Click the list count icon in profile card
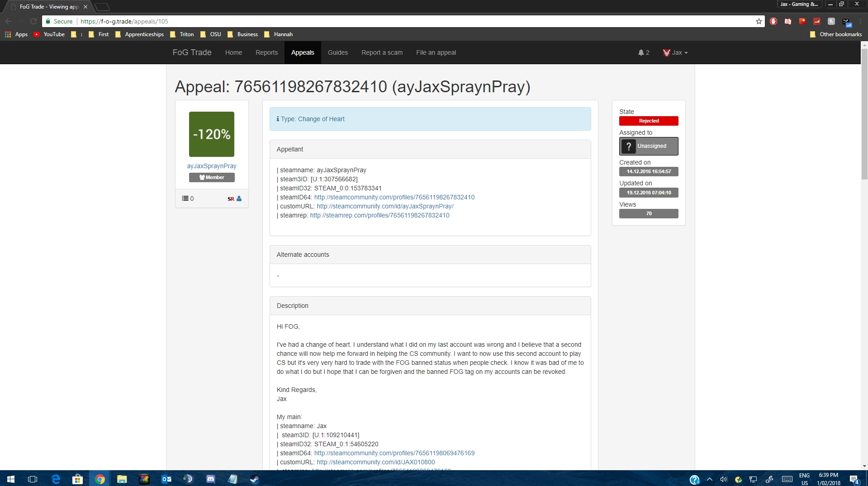The height and width of the screenshot is (486, 868). 185,198
